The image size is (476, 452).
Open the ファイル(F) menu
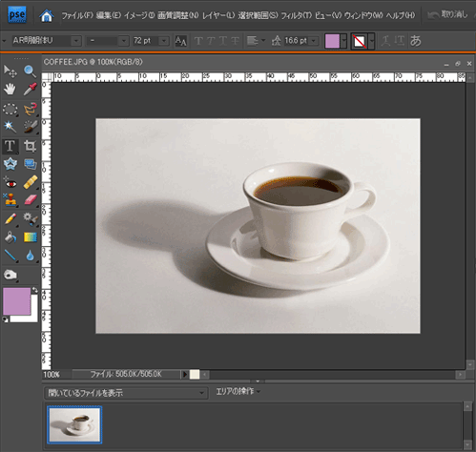pos(77,15)
